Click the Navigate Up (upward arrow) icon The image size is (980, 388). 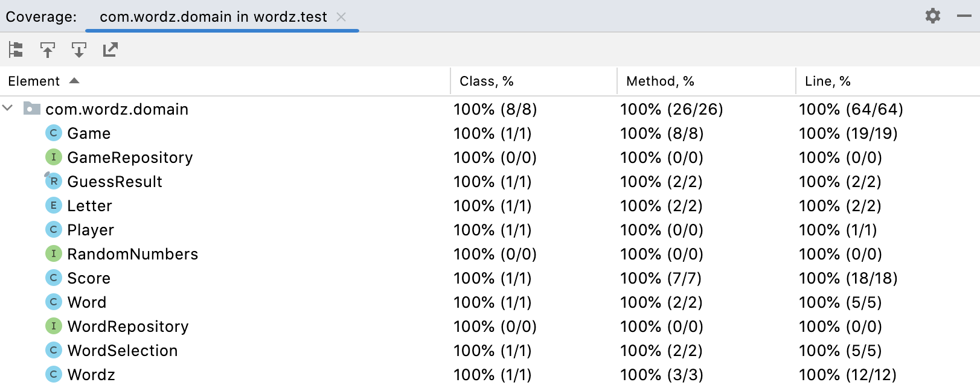(x=47, y=49)
